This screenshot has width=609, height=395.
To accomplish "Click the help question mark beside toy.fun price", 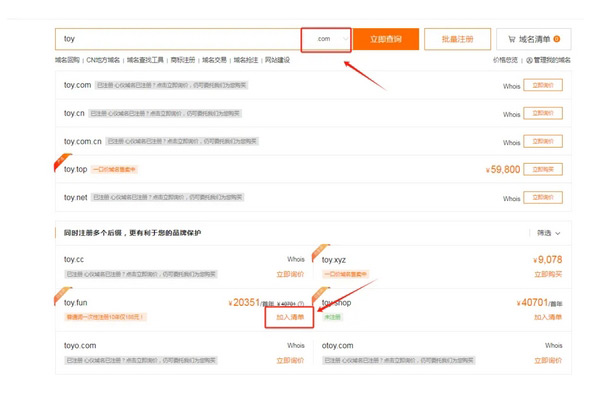I will (x=301, y=304).
